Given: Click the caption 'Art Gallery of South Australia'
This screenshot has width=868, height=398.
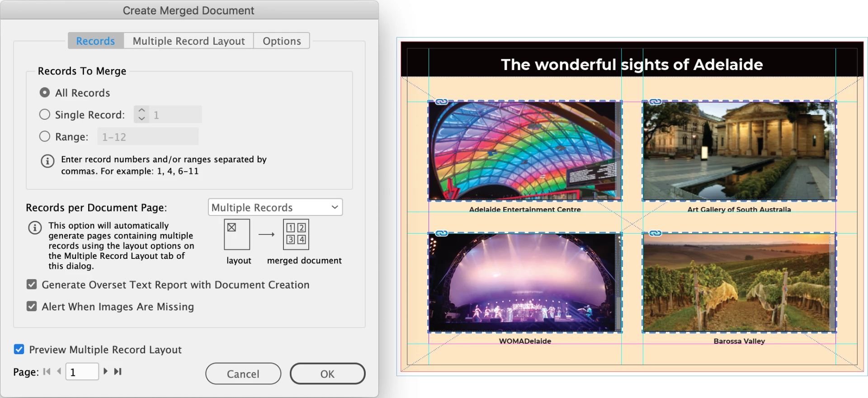Looking at the screenshot, I should [739, 209].
